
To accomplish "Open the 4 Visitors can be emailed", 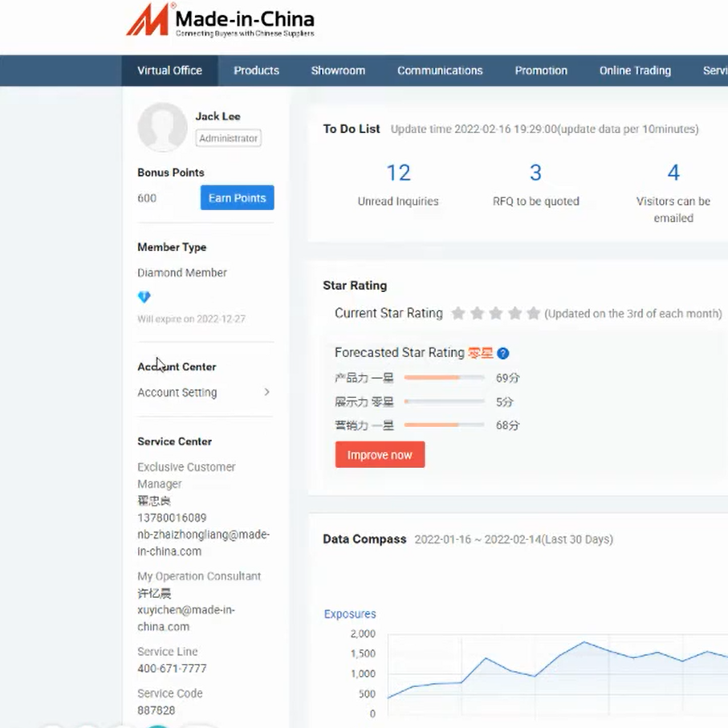I will pyautogui.click(x=673, y=173).
